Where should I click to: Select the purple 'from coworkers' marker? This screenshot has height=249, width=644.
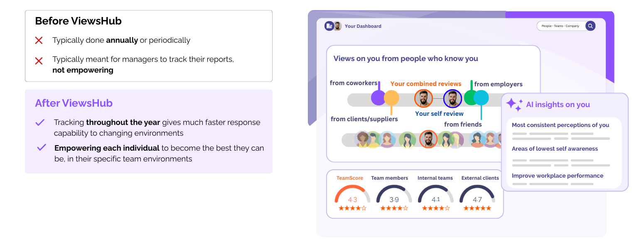tap(379, 98)
